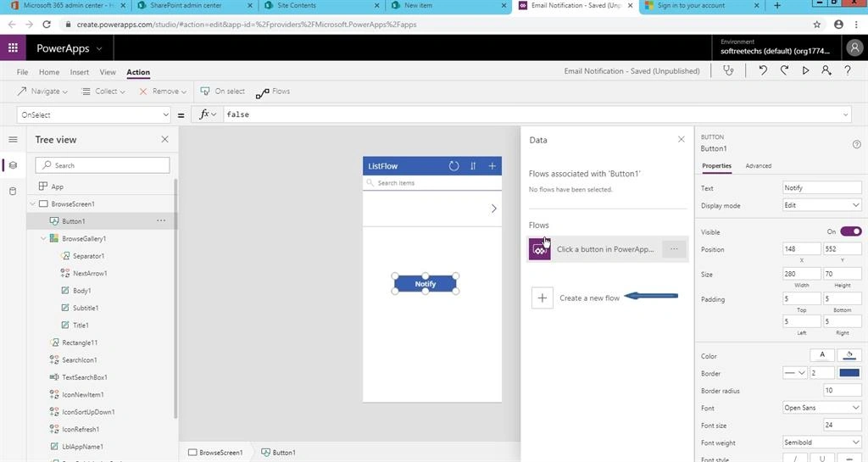The width and height of the screenshot is (868, 462).
Task: Select the Click a button in PowerApps flow
Action: coord(607,249)
